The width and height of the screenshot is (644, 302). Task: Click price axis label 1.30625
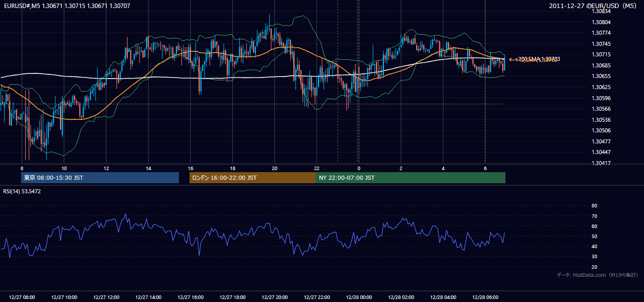pos(601,87)
